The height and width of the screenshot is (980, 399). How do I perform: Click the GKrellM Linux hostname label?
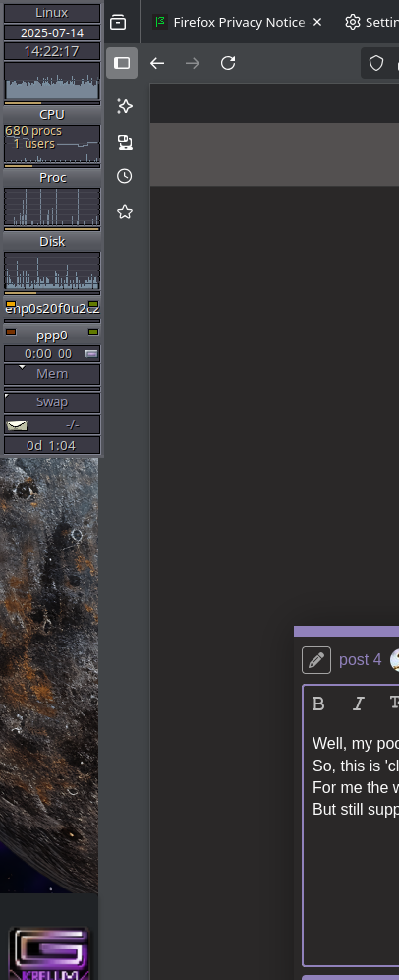click(x=52, y=13)
